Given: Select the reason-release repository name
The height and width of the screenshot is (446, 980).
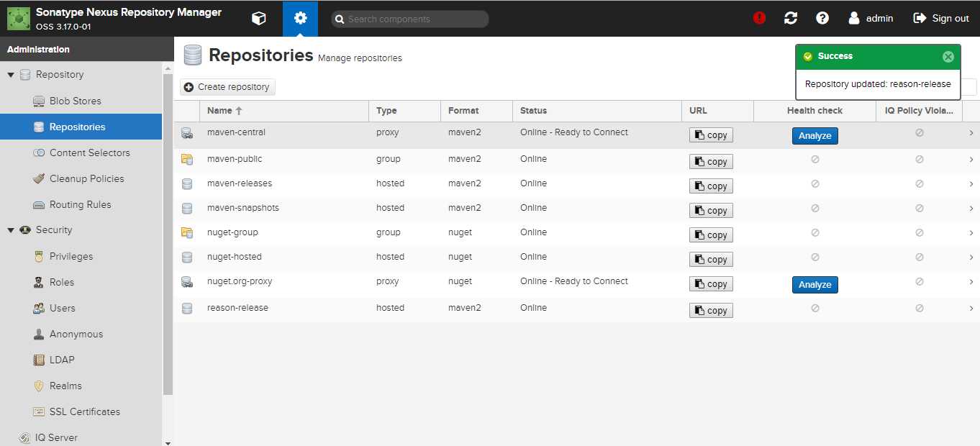Looking at the screenshot, I should pos(237,308).
